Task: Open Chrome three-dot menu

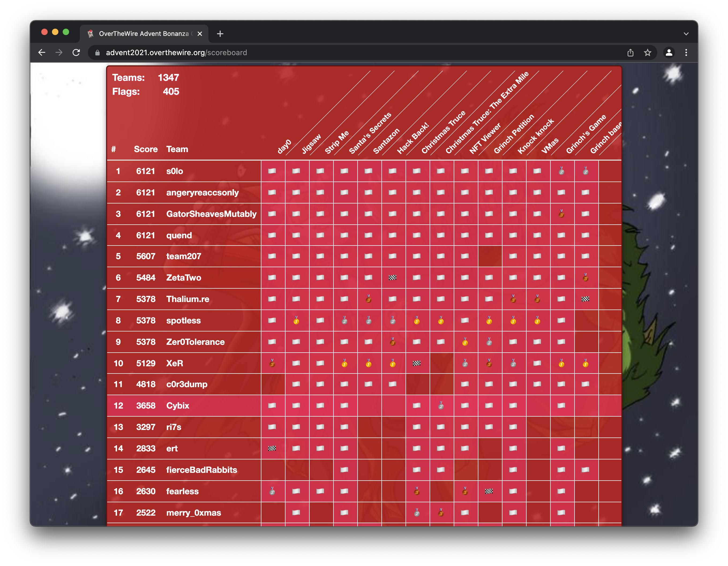Action: click(x=686, y=53)
